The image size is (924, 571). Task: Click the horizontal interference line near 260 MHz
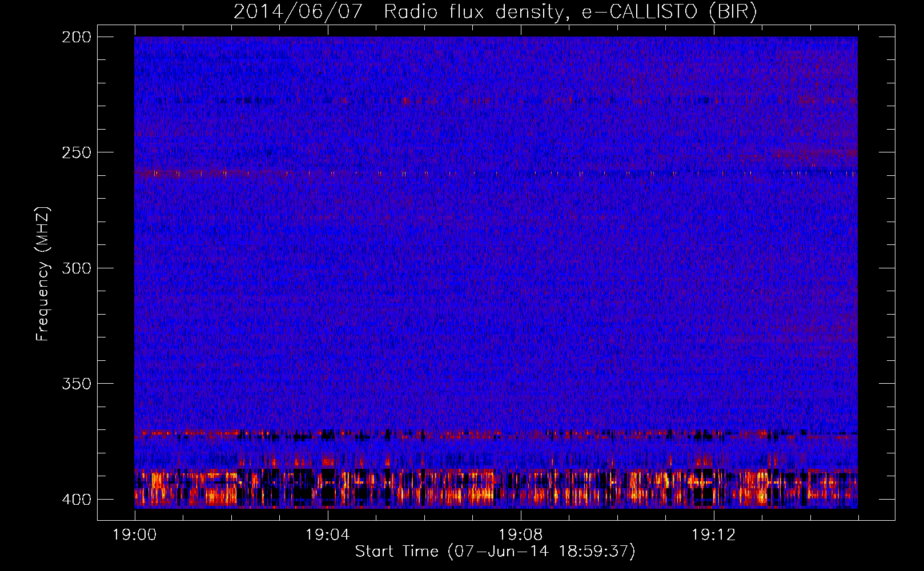496,172
